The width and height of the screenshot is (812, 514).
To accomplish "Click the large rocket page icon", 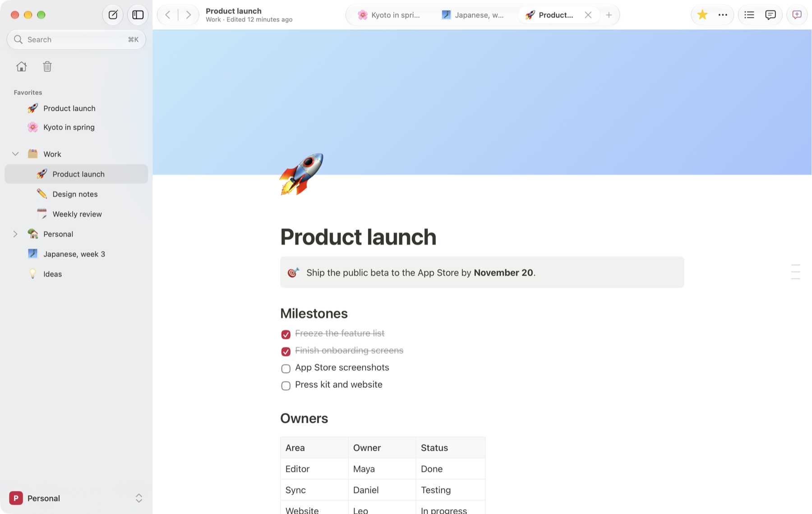I will click(x=301, y=174).
